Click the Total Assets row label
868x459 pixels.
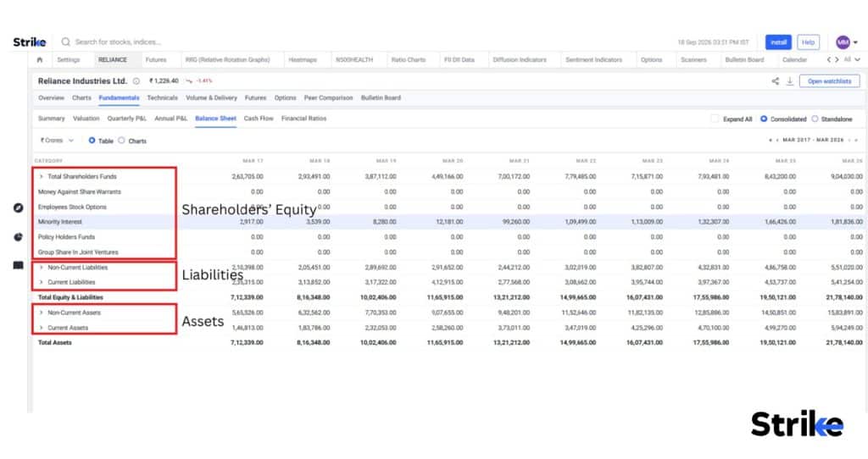coord(54,343)
